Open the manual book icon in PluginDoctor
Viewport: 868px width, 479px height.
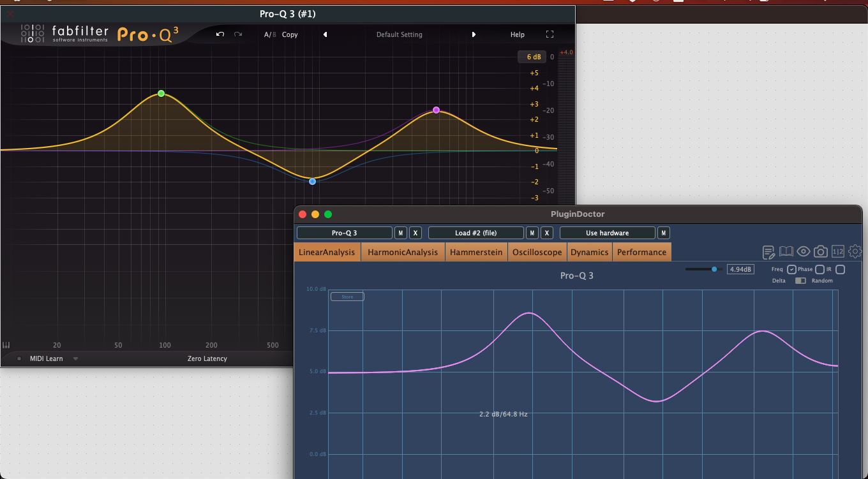pyautogui.click(x=786, y=252)
